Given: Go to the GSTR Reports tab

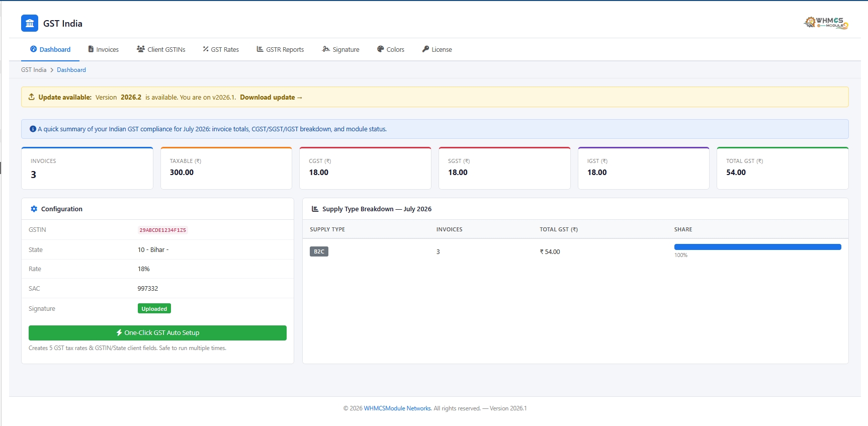Looking at the screenshot, I should (x=280, y=49).
